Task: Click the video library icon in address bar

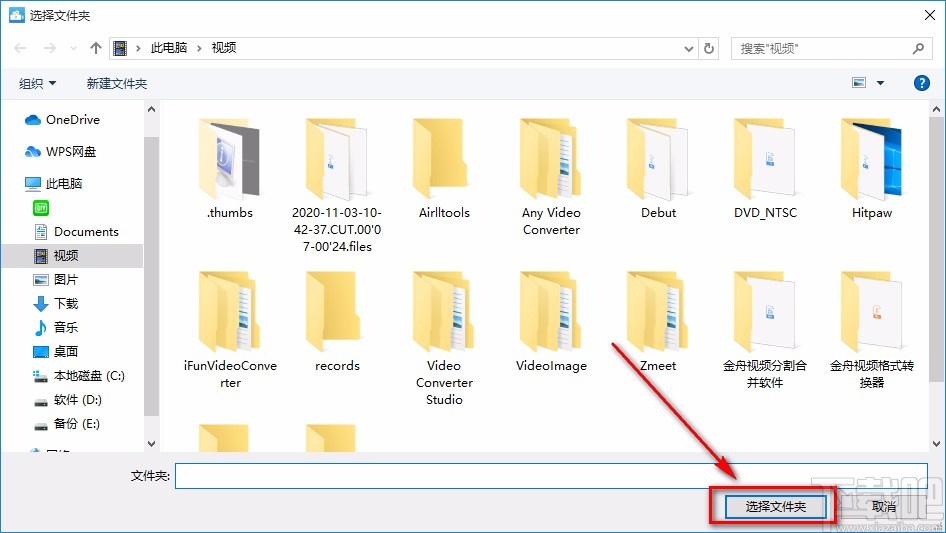Action: (121, 48)
